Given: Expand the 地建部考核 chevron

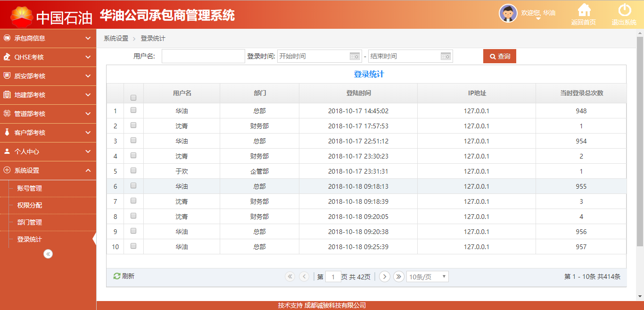Looking at the screenshot, I should pyautogui.click(x=88, y=95).
